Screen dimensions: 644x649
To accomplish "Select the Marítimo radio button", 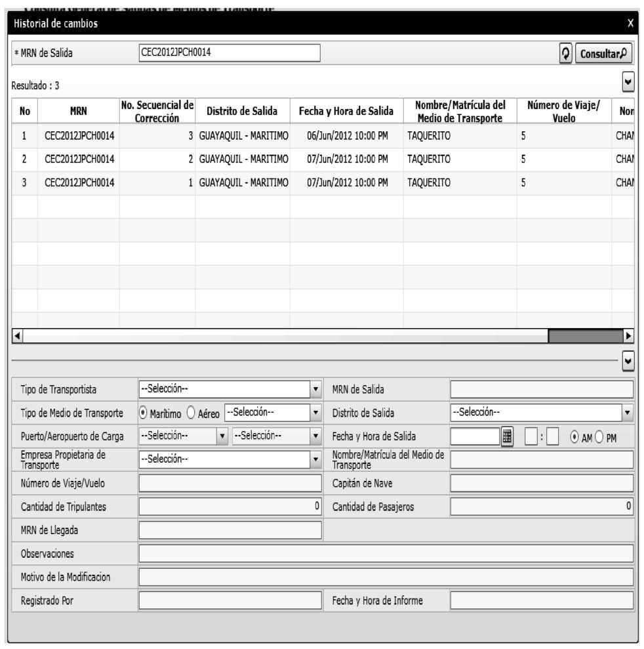I will coord(143,413).
